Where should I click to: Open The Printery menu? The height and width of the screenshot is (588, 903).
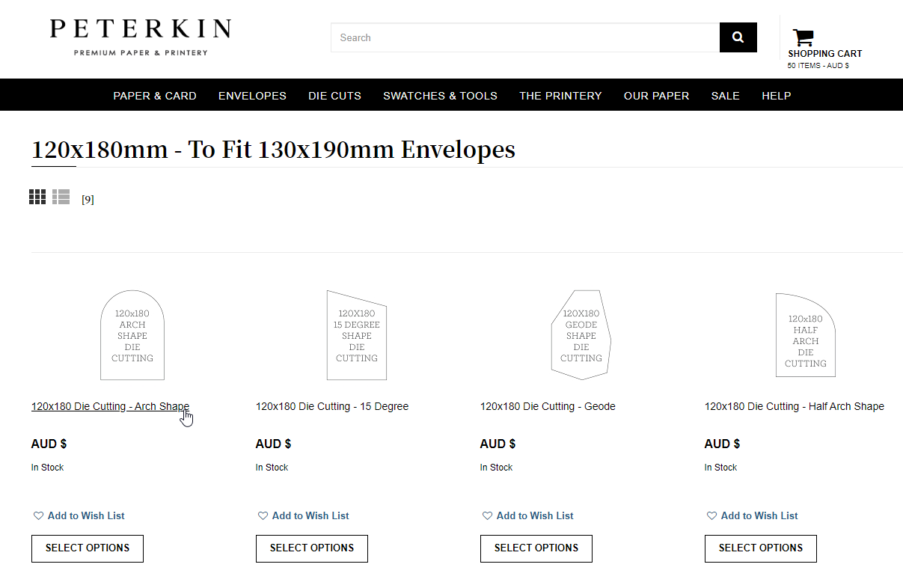[560, 96]
